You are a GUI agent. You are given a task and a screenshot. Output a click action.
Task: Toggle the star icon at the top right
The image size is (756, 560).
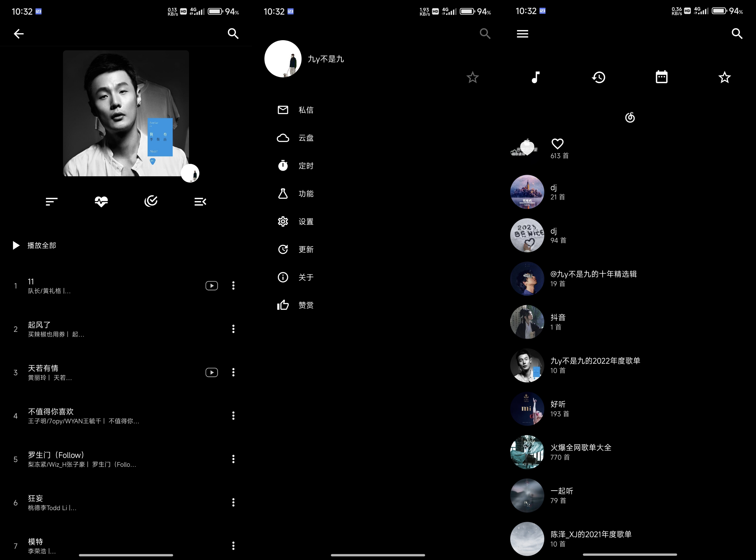[x=724, y=77]
